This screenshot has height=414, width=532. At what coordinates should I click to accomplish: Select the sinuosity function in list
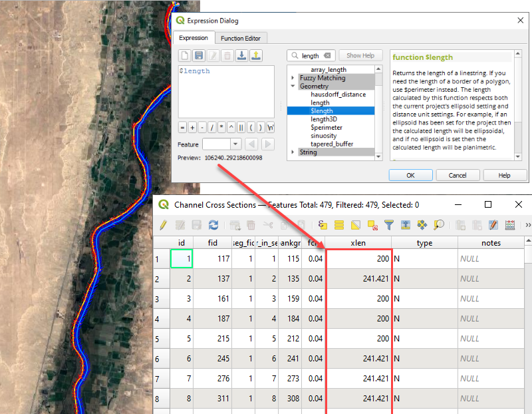point(324,136)
